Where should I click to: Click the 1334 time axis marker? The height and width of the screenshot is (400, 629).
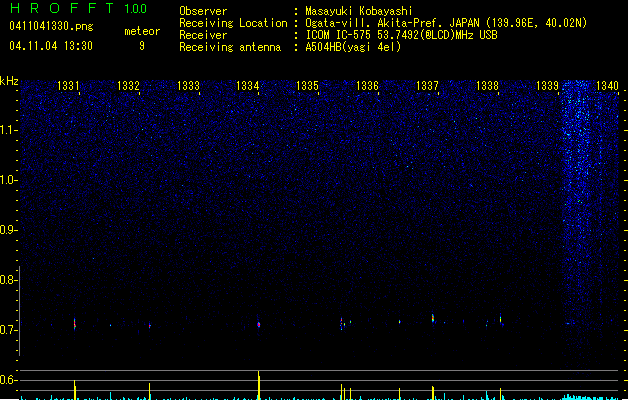248,86
